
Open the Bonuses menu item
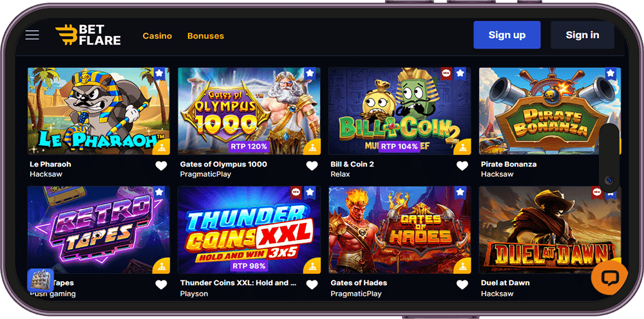pos(206,36)
